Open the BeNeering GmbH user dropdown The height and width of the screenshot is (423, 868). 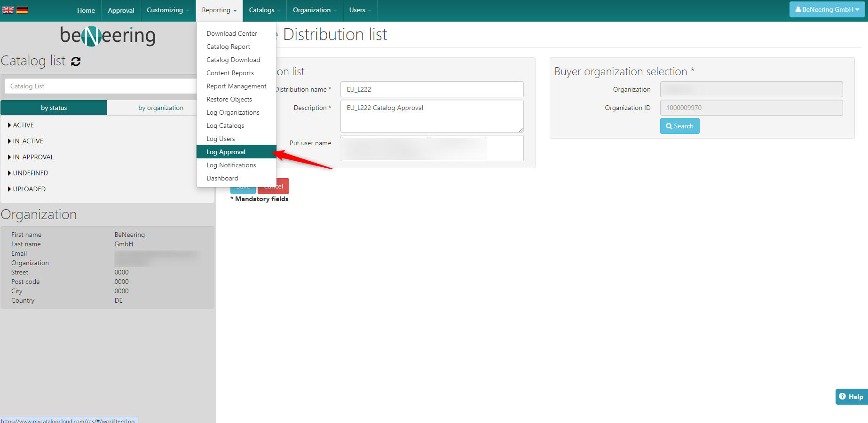pyautogui.click(x=827, y=9)
